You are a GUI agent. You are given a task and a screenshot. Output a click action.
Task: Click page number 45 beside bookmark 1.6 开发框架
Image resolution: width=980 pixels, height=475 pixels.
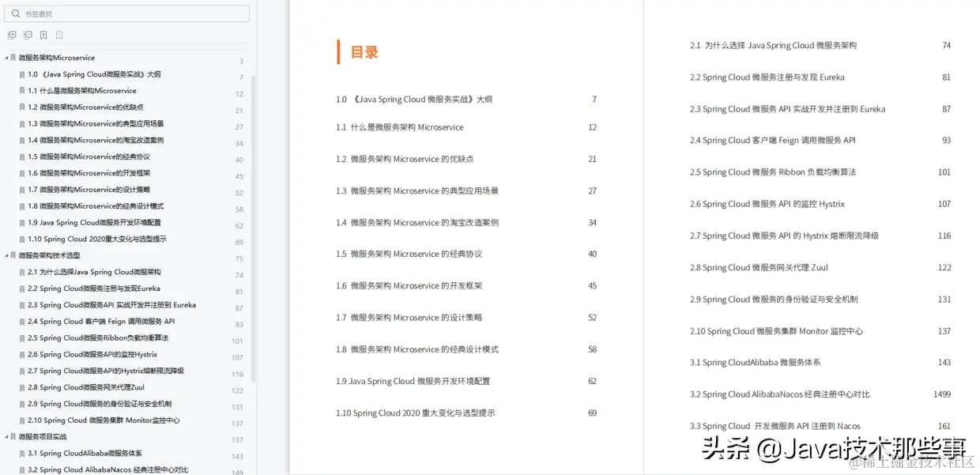pyautogui.click(x=239, y=176)
